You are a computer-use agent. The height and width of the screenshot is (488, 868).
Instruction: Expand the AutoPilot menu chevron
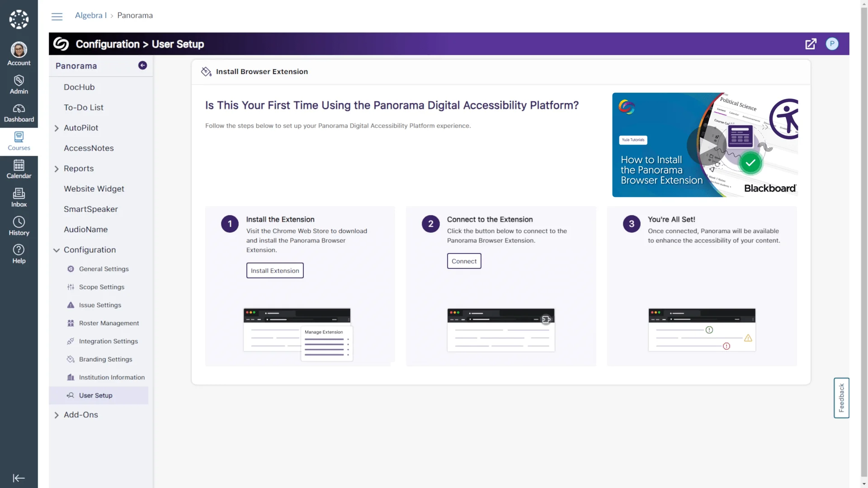pos(57,128)
